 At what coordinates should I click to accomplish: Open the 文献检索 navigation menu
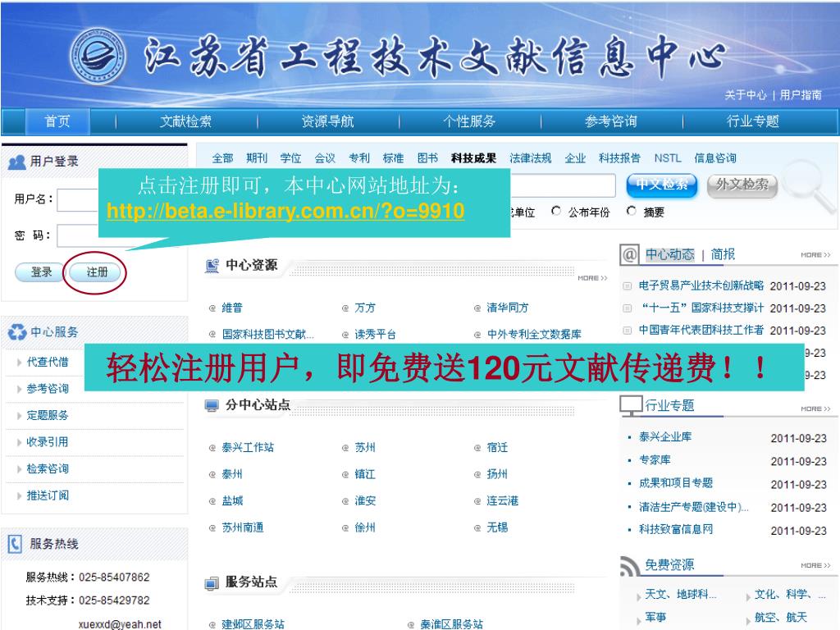coord(185,121)
